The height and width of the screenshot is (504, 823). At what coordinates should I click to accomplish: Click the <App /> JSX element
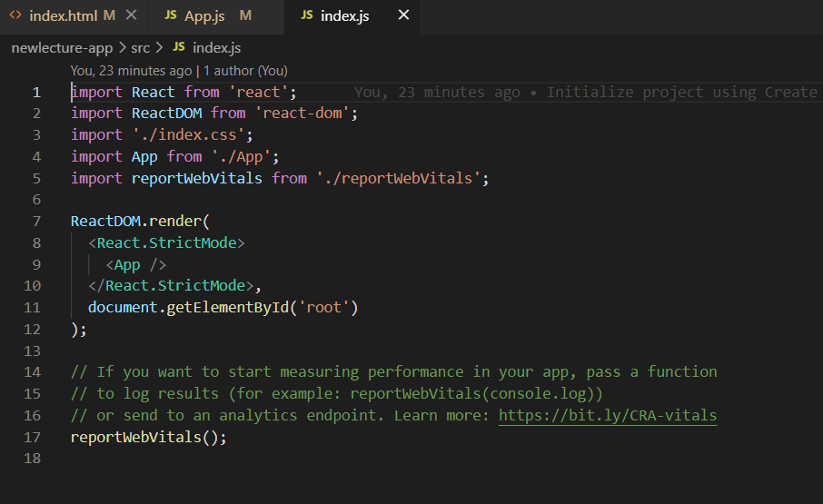coord(136,265)
